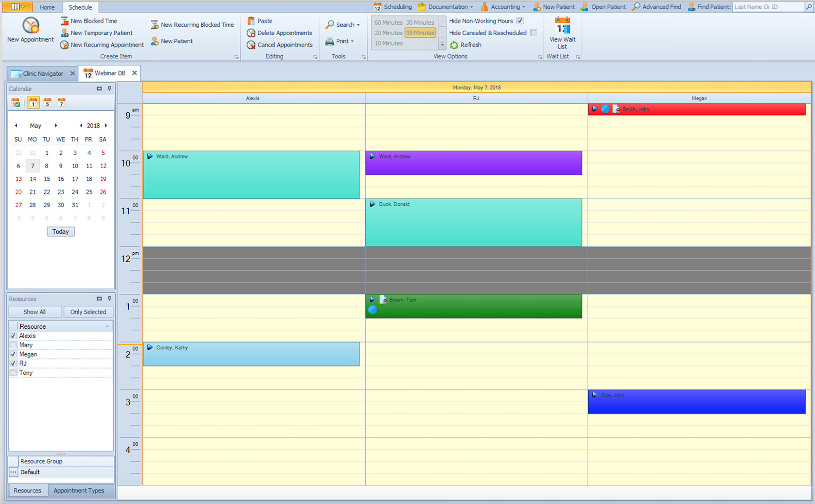Switch calendar to day view icon
Viewport: 815px width, 504px height.
(x=33, y=102)
